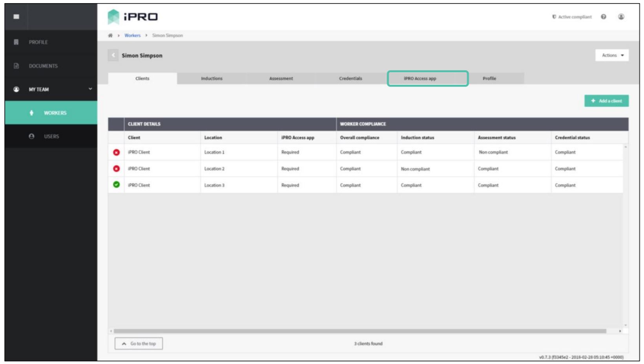Open the Actions dropdown
The image size is (644, 364).
click(612, 55)
